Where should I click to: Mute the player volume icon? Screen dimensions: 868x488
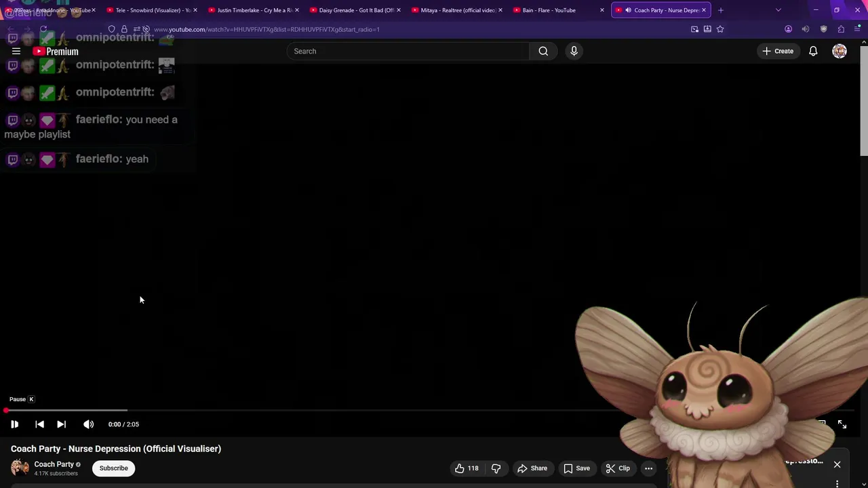tap(88, 424)
